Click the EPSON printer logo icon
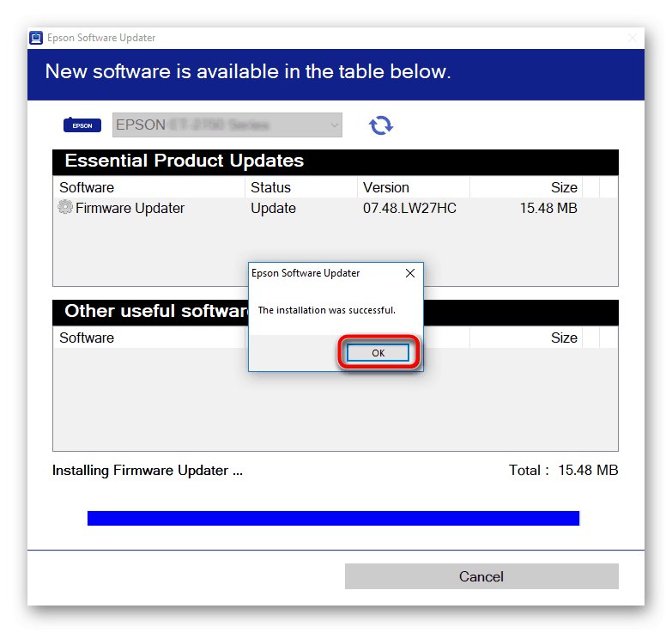This screenshot has width=672, height=633. pos(82,125)
